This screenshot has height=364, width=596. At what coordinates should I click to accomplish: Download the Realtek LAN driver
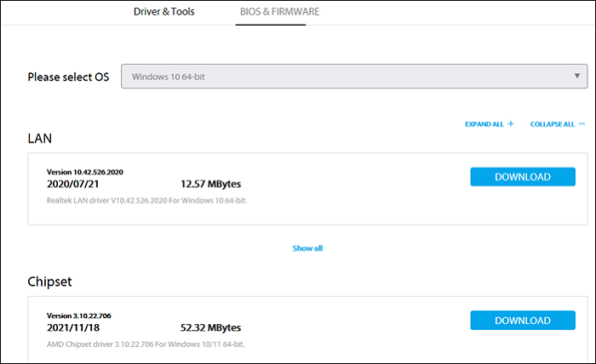(x=522, y=177)
